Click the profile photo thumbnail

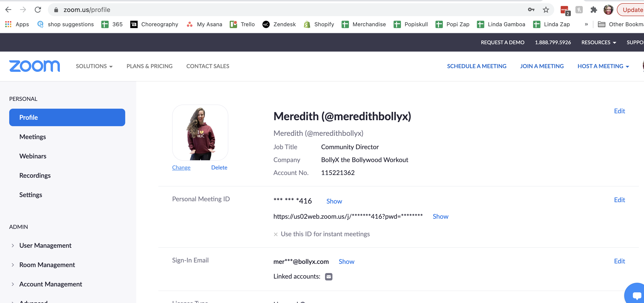tap(200, 132)
